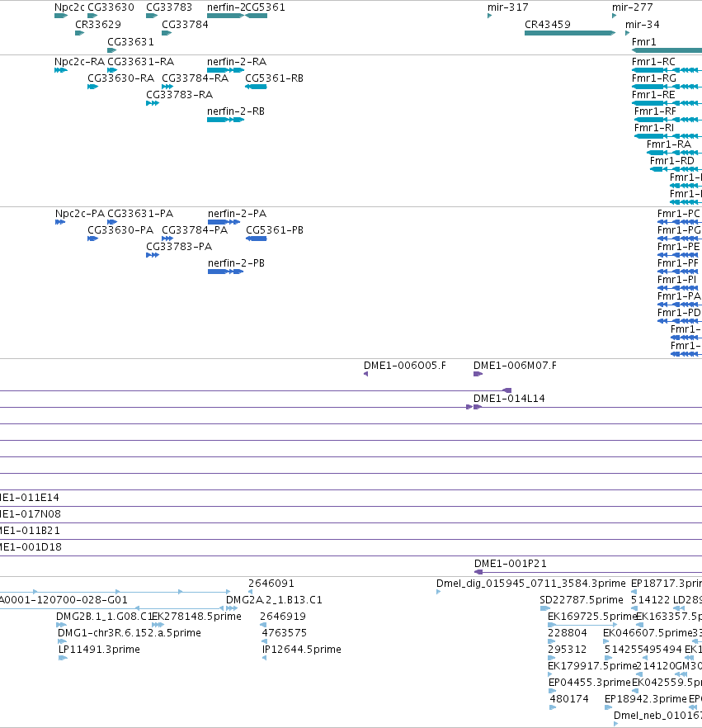This screenshot has height=728, width=702.
Task: Select the DME1-006M07.F feature glyph
Action: pos(478,374)
